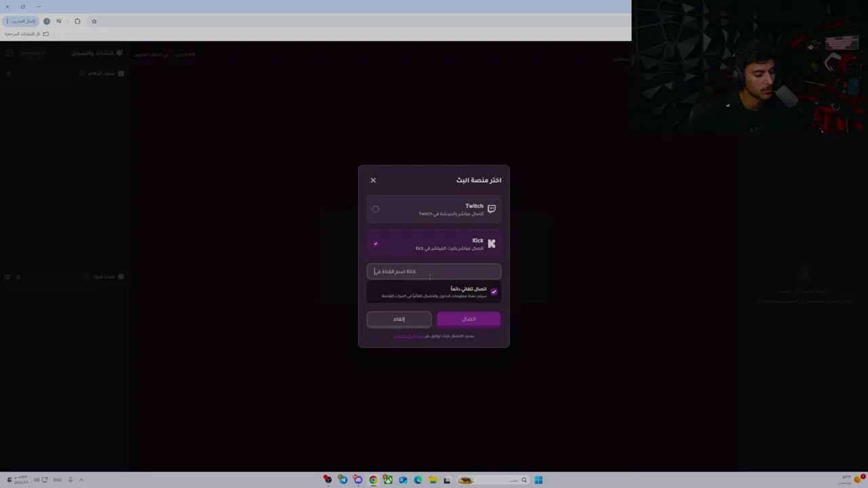Focus the Kick channel name field
Viewport: 868px width, 488px height.
[x=434, y=271]
